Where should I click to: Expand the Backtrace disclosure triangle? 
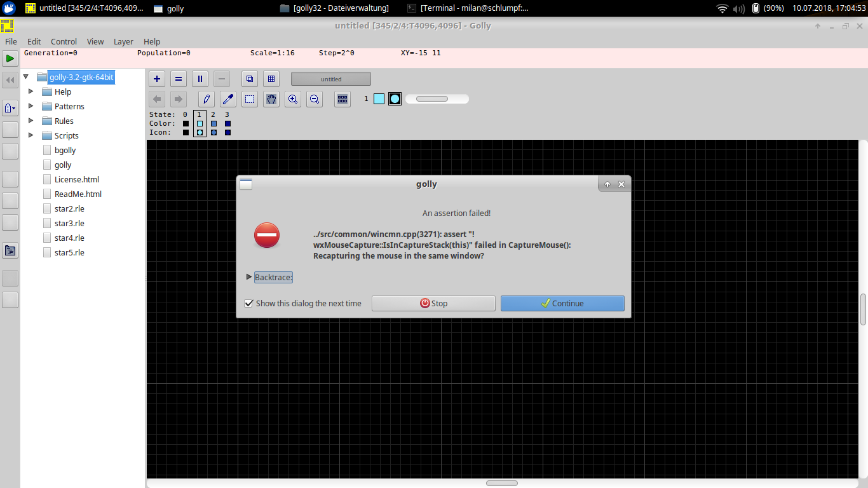248,277
